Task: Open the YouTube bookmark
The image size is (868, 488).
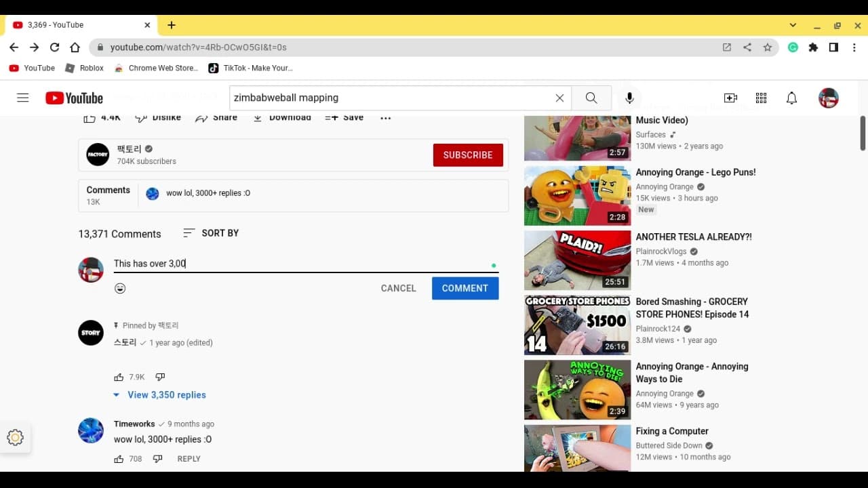Action: [x=32, y=68]
